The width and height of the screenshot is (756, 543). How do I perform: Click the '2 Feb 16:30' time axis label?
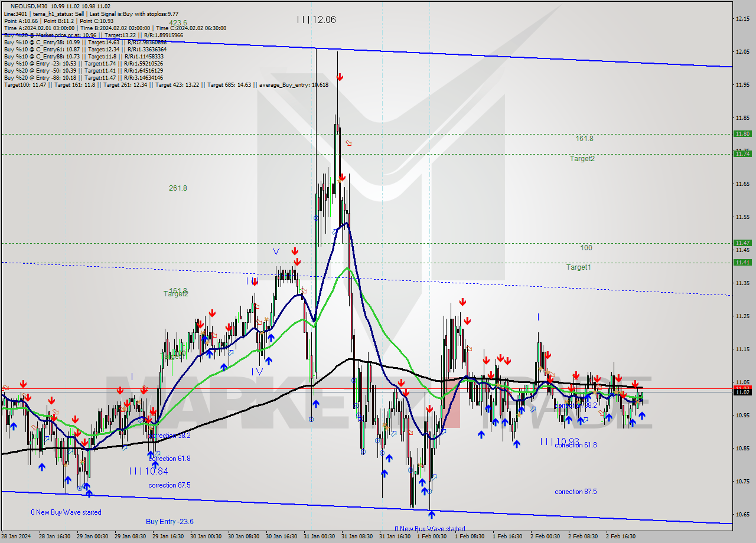point(621,537)
